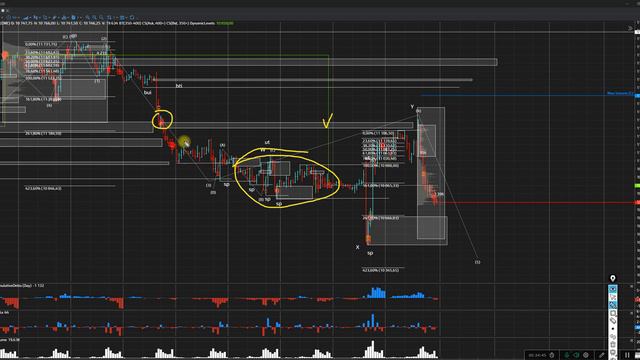
Task: Select the red horizontal price line
Action: click(539, 202)
